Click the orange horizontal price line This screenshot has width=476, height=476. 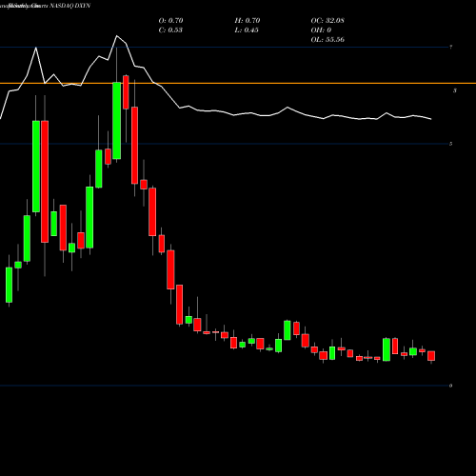[238, 84]
